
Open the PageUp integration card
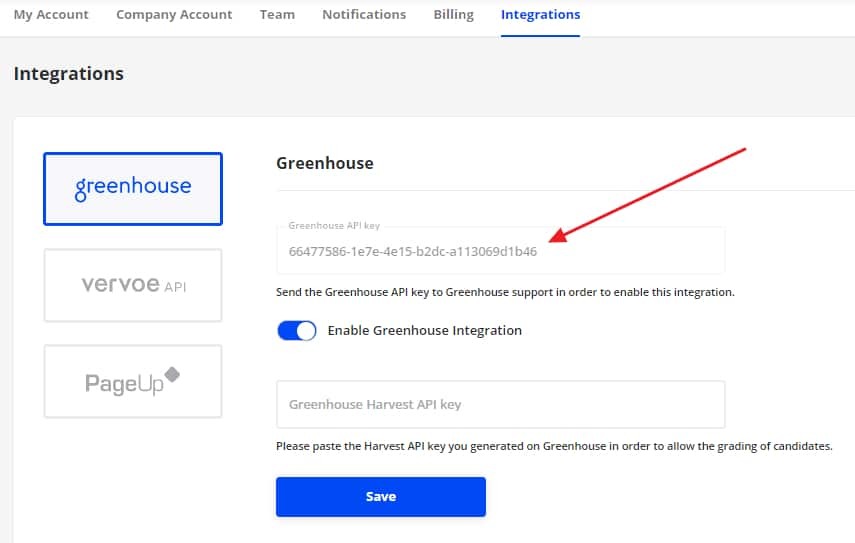tap(133, 381)
